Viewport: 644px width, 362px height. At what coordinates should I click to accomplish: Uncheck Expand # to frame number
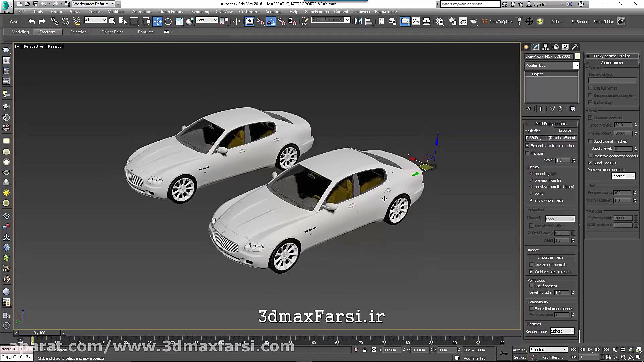pos(527,146)
